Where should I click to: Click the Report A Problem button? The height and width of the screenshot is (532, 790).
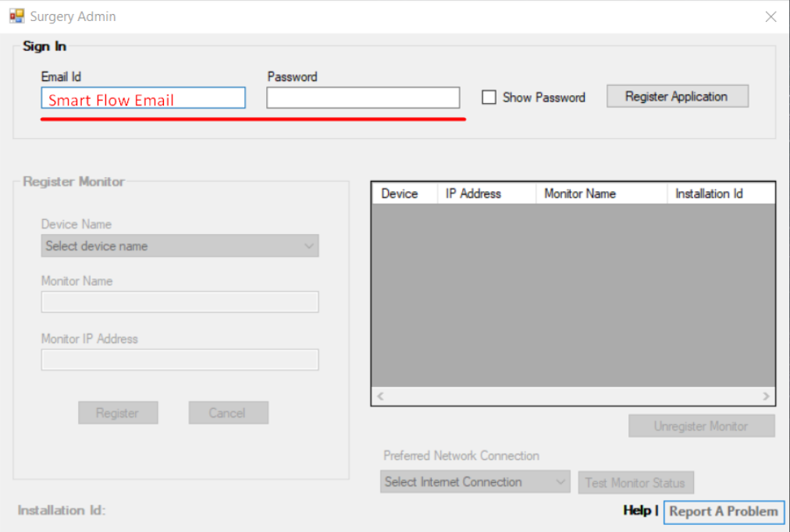pos(724,512)
